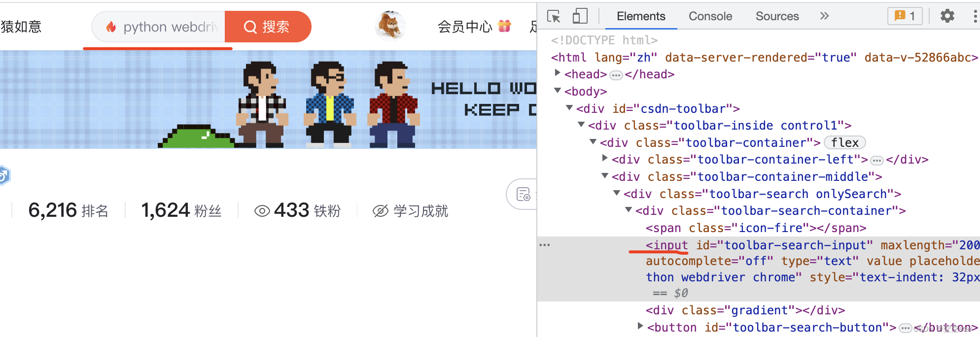Viewport: 980px width, 337px height.
Task: Click the orange 搜索 search button
Action: point(268,27)
